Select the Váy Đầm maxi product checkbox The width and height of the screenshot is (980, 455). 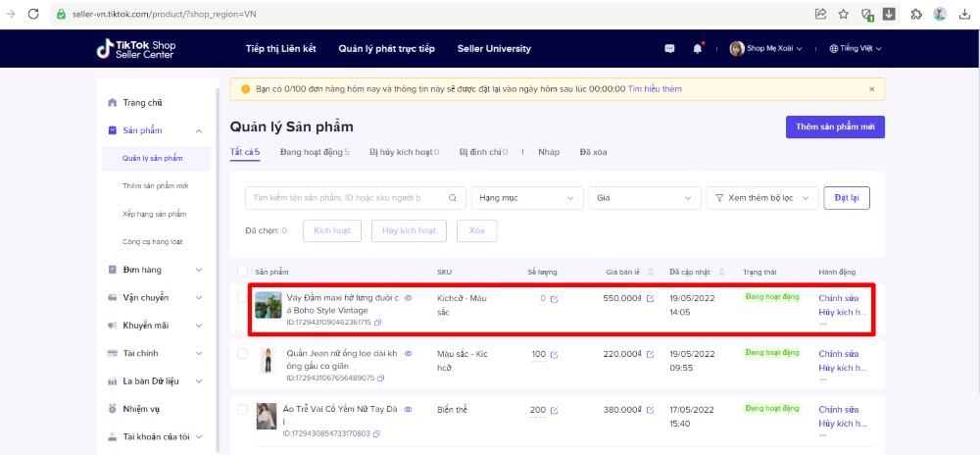point(242,298)
